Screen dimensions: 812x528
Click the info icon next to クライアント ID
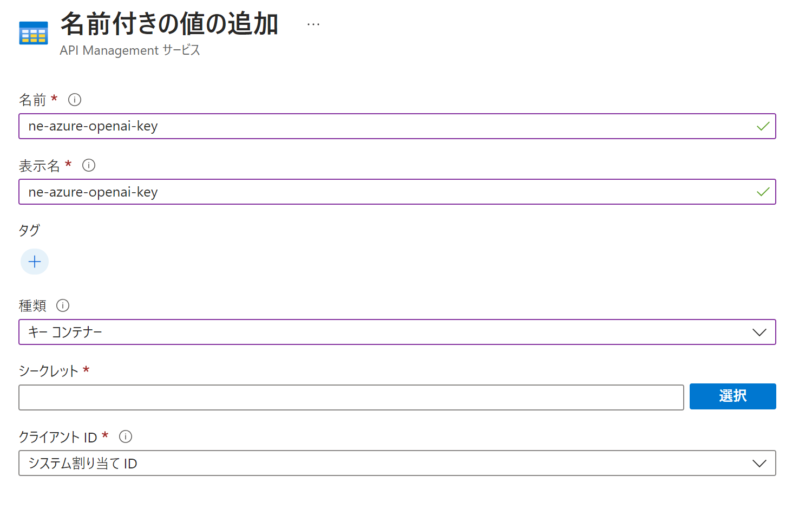pos(126,436)
